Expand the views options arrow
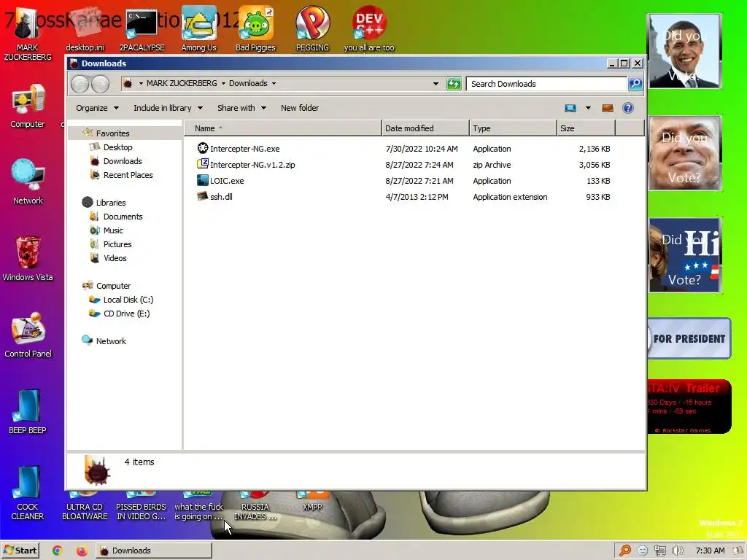The width and height of the screenshot is (747, 560). pos(589,108)
